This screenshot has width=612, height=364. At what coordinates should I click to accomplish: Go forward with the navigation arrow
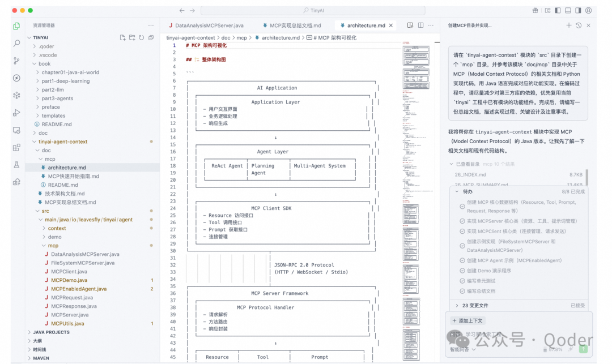point(193,11)
